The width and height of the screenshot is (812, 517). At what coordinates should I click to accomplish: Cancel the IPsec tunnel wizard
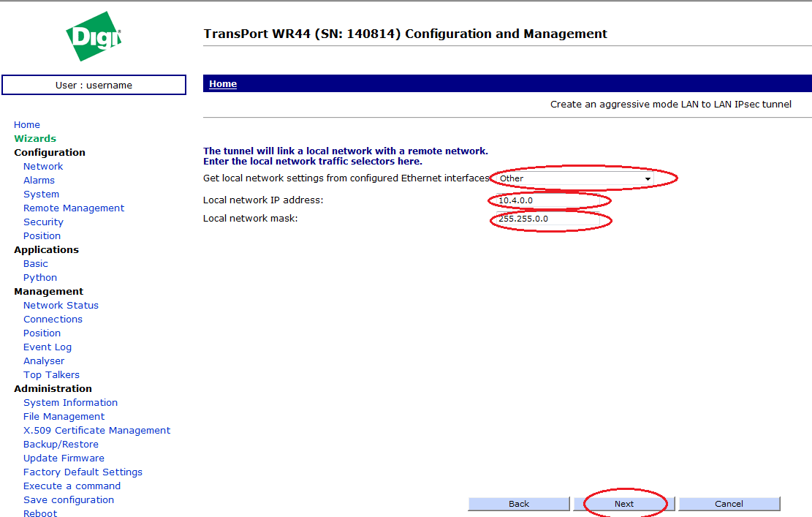pos(729,504)
